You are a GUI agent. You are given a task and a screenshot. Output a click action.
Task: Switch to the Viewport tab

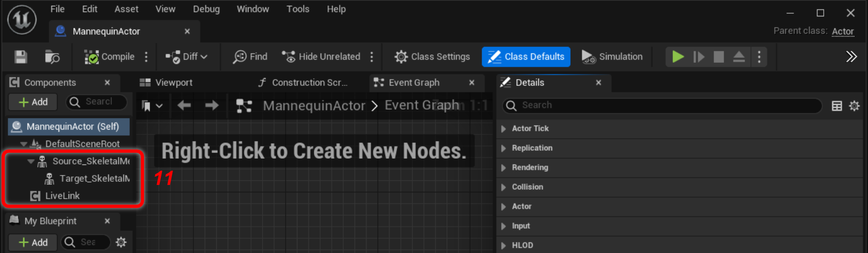point(173,83)
